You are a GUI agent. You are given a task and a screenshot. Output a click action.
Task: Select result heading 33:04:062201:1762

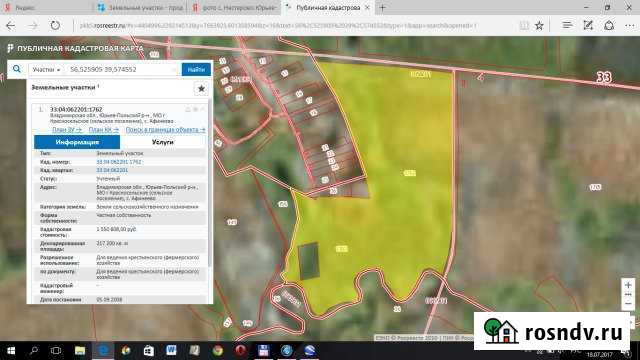click(76, 109)
